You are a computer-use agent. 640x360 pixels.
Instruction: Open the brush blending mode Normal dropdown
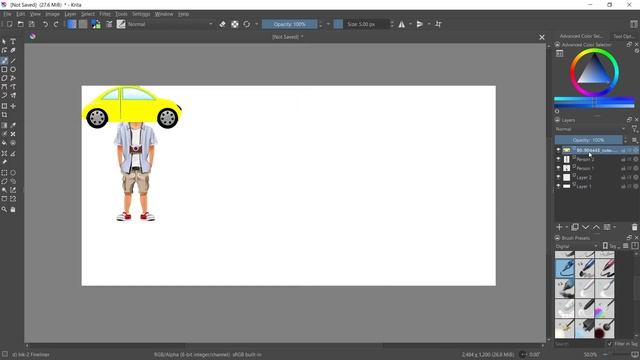click(x=170, y=24)
